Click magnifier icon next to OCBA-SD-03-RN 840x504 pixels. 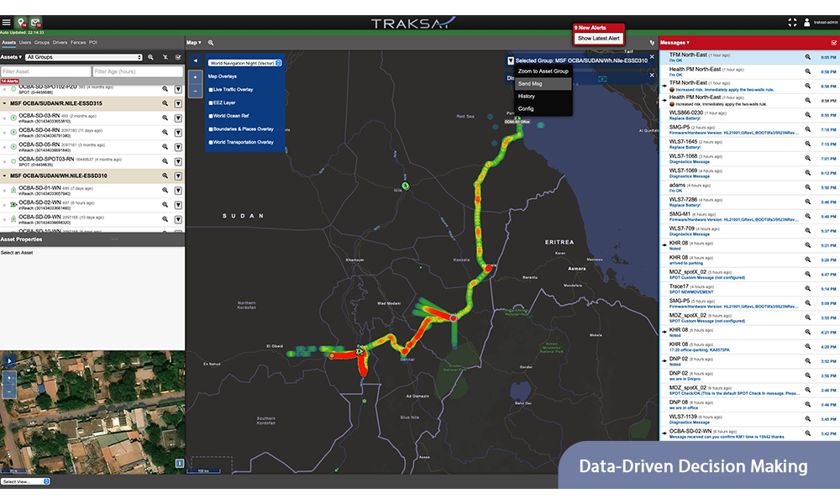coord(165,118)
